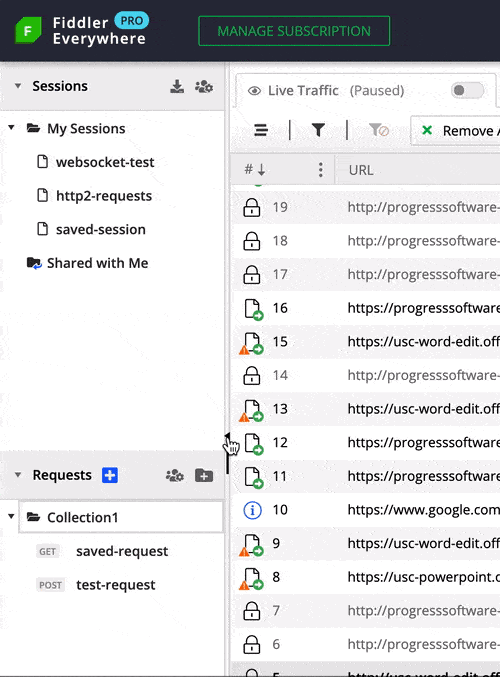This screenshot has height=677, width=500.
Task: Collapse the Sessions panel arrow
Action: pos(18,86)
